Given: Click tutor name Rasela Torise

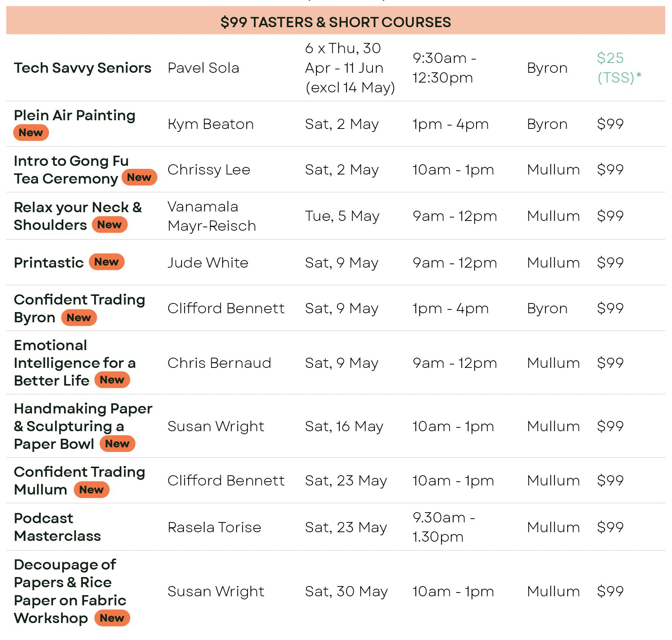Looking at the screenshot, I should (x=214, y=527).
